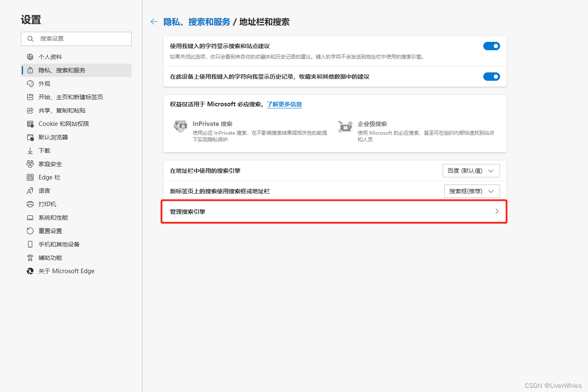
Task: Open Cookie 和网站权限 settings
Action: (76, 124)
